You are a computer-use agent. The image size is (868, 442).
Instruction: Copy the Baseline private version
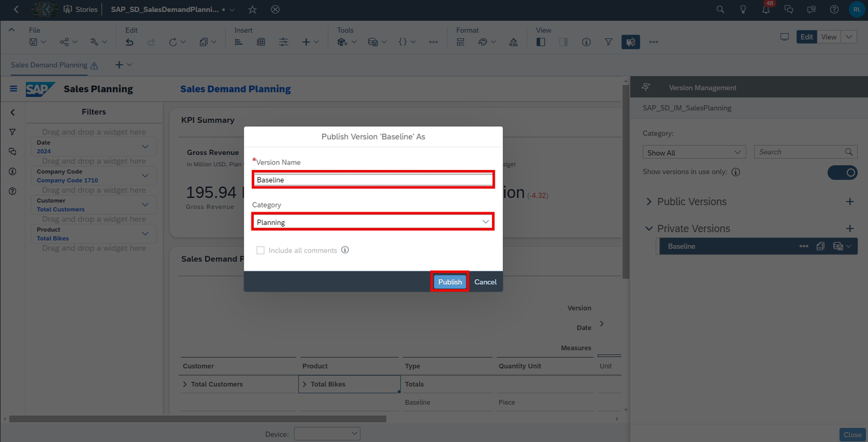click(820, 246)
